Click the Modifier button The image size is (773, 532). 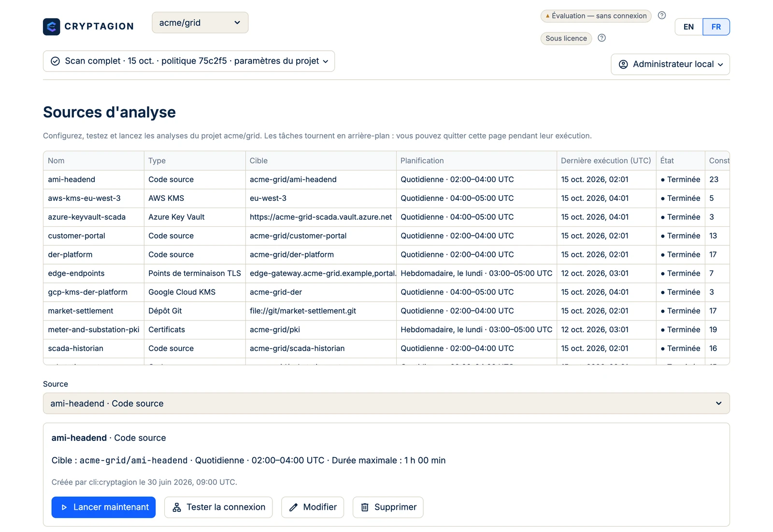313,507
